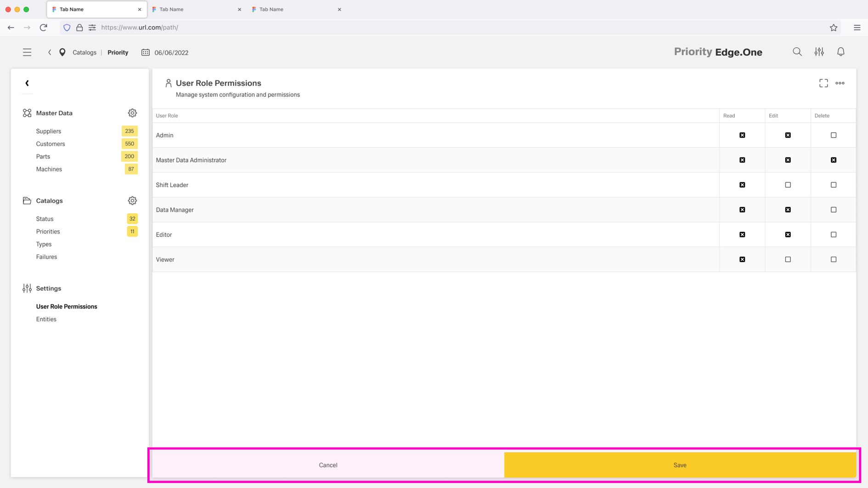Open the notifications bell

(840, 52)
